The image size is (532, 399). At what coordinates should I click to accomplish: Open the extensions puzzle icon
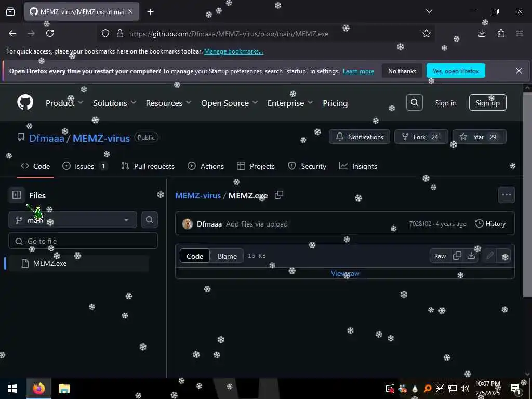(501, 33)
